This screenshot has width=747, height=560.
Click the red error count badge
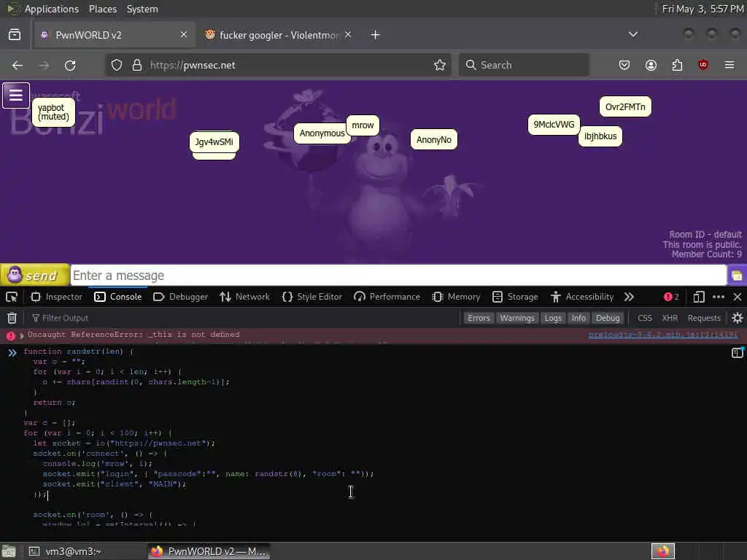[671, 297]
